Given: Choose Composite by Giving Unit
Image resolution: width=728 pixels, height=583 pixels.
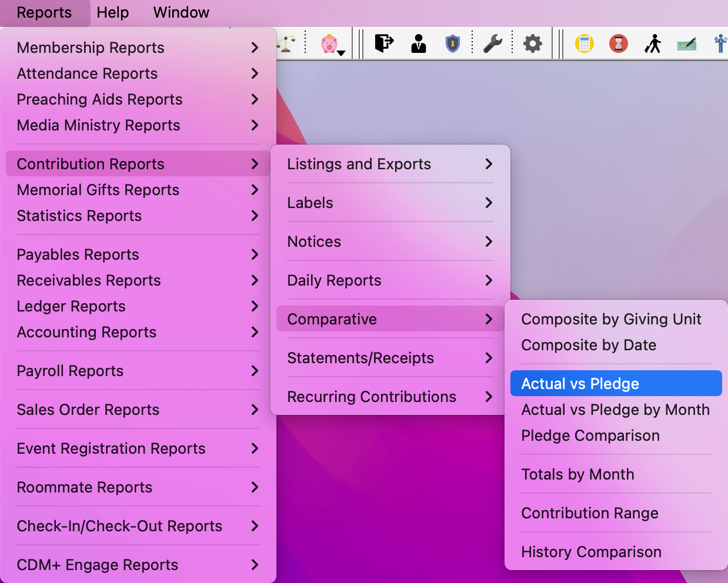Looking at the screenshot, I should click(x=611, y=319).
